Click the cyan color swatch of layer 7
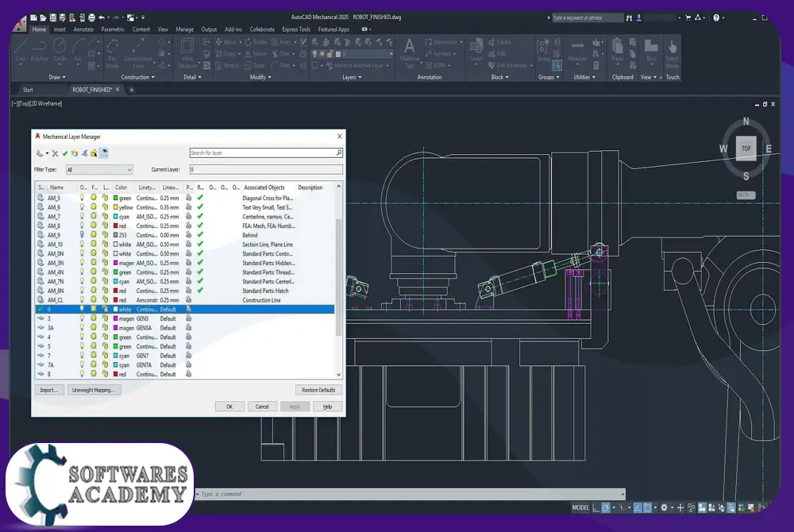 tap(115, 356)
